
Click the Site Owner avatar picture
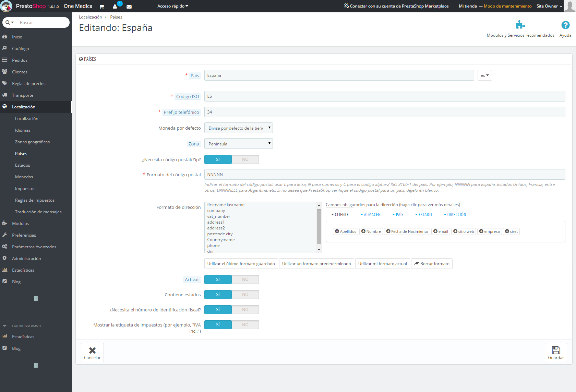[570, 6]
